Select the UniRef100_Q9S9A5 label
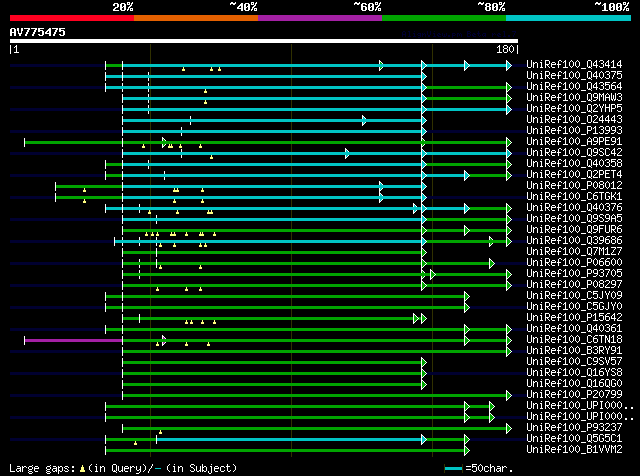Image resolution: width=640 pixels, height=476 pixels. coord(574,219)
